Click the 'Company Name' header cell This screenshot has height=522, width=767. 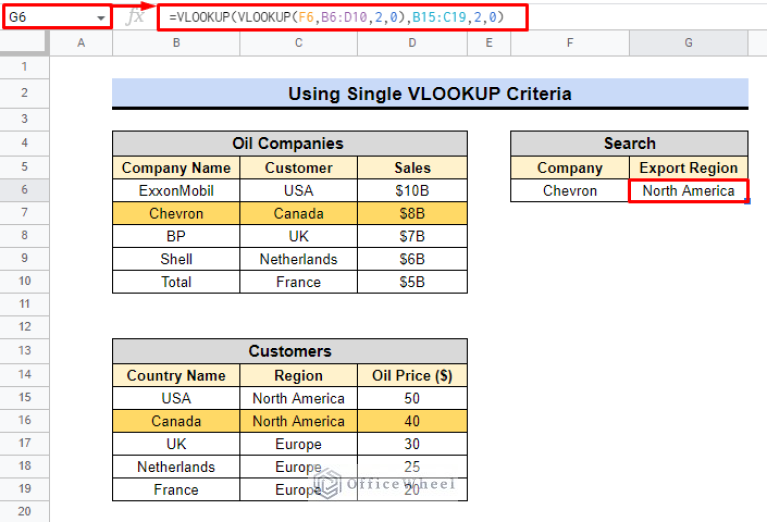[x=176, y=168]
